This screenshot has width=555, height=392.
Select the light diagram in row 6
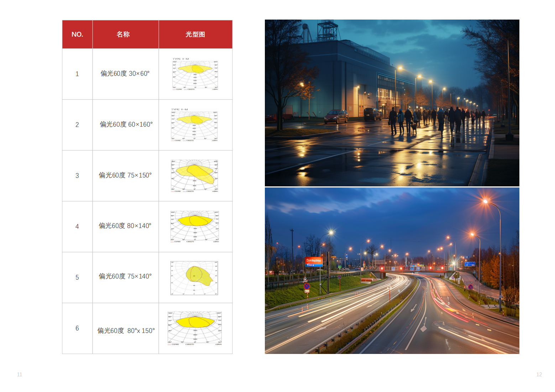[195, 328]
